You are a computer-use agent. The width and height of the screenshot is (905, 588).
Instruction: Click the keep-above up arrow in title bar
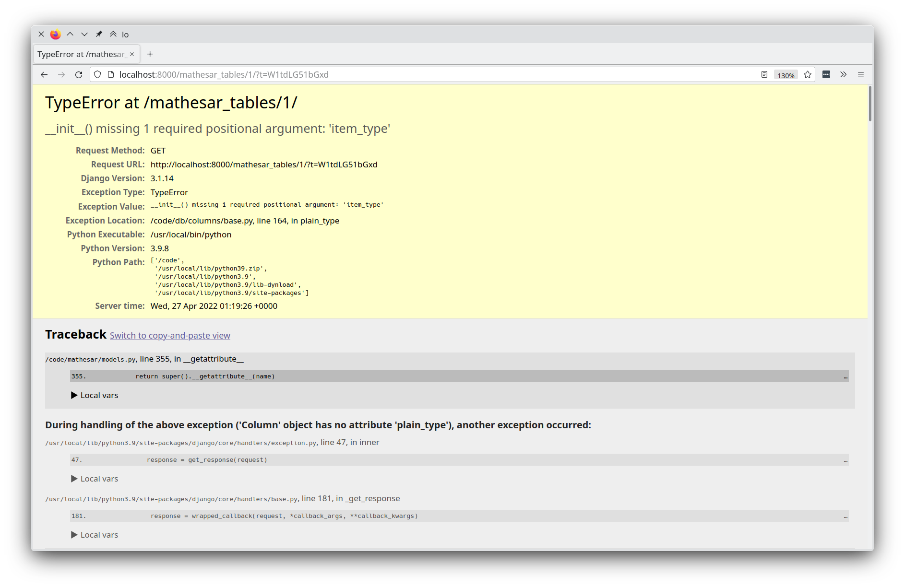(x=70, y=34)
